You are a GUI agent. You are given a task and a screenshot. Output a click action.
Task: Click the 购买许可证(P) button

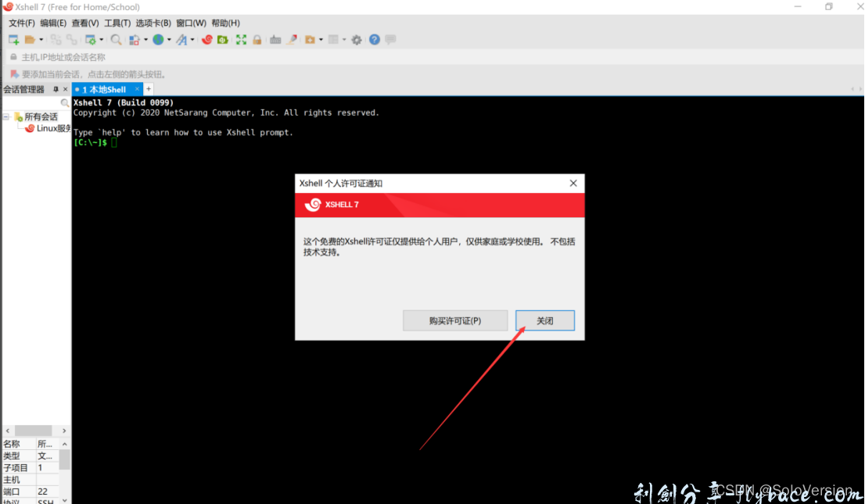click(455, 320)
